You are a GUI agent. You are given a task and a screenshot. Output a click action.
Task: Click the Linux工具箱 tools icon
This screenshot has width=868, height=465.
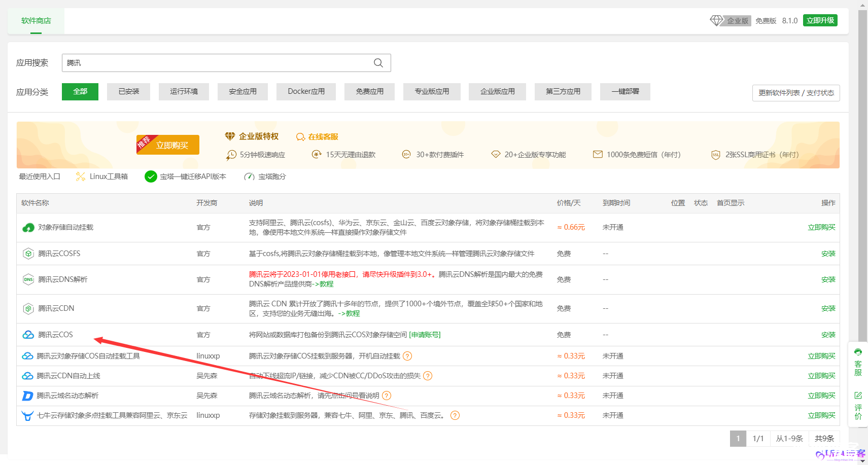coord(80,176)
